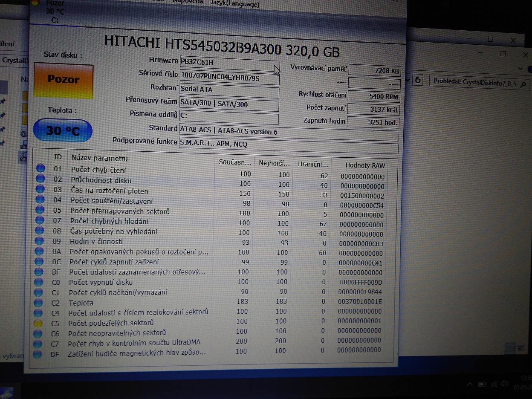
Task: Click the blue status dot for Počet chyb čtení
Action: tap(40, 168)
